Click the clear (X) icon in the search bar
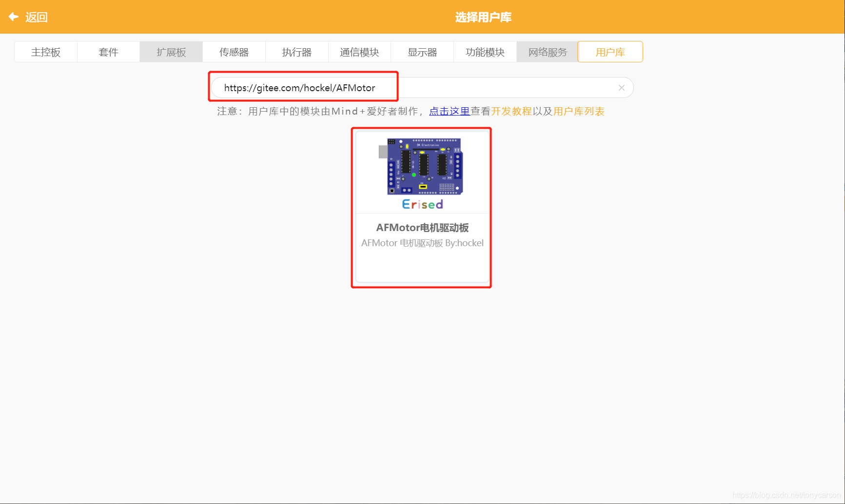This screenshot has height=504, width=845. (621, 88)
